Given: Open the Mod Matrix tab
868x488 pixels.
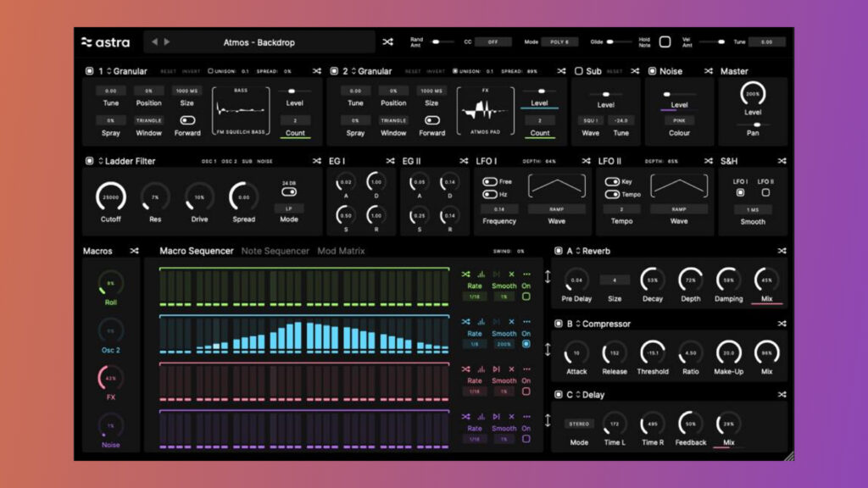Looking at the screenshot, I should pos(340,251).
